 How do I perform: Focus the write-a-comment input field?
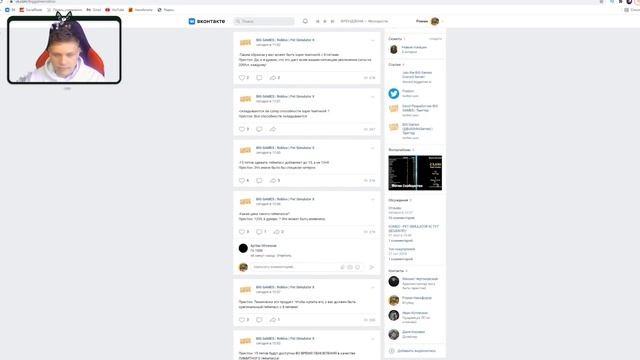coord(295,267)
